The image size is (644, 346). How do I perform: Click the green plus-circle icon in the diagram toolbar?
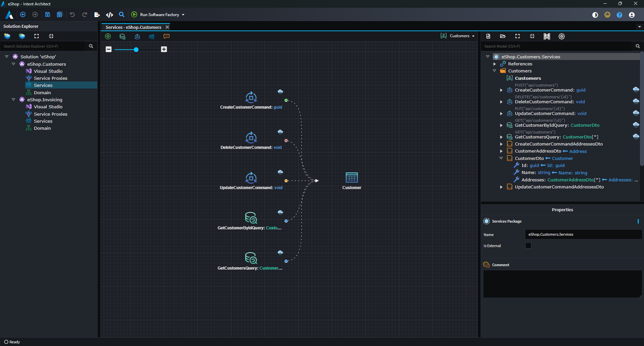(x=108, y=37)
